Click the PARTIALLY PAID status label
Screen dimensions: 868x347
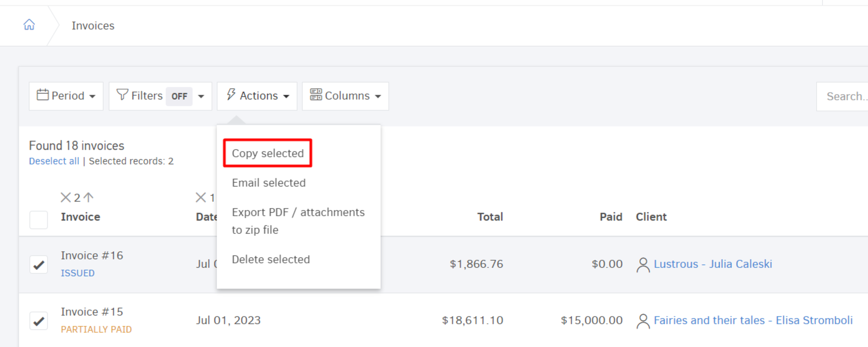pos(96,329)
